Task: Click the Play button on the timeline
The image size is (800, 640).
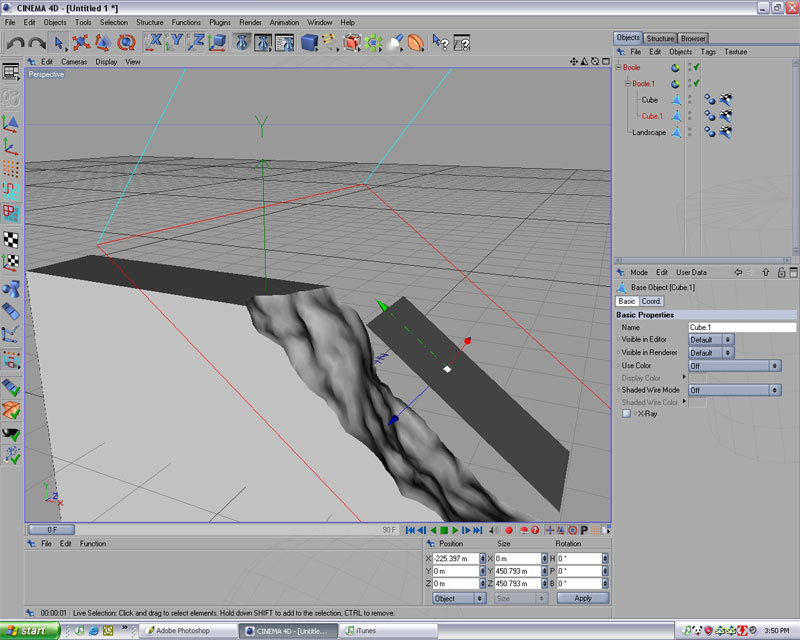Action: pyautogui.click(x=455, y=531)
